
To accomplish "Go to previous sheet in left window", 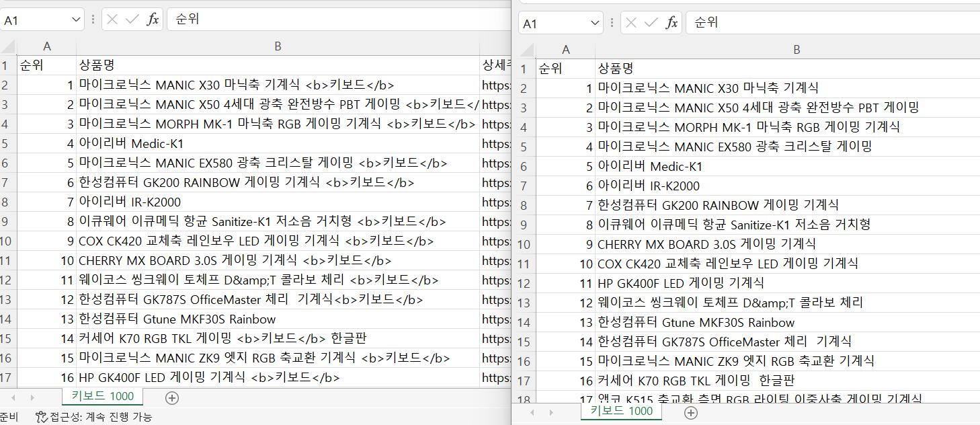I will coord(13,397).
